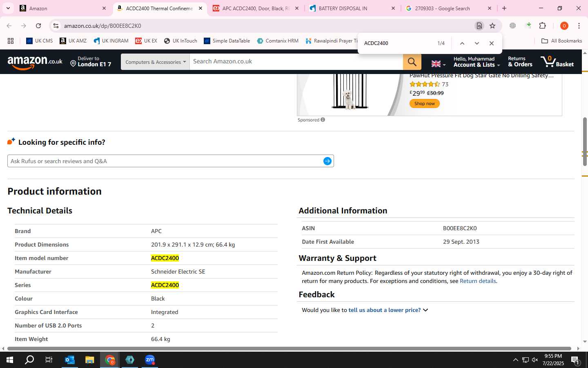Open the notification center icon
588x368 pixels.
tap(575, 360)
